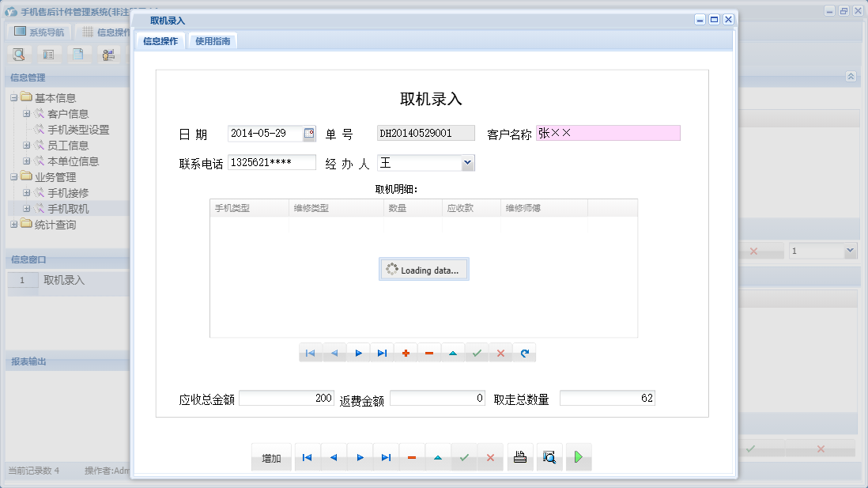Image resolution: width=868 pixels, height=488 pixels.
Task: Run the record with the green play icon
Action: click(578, 457)
